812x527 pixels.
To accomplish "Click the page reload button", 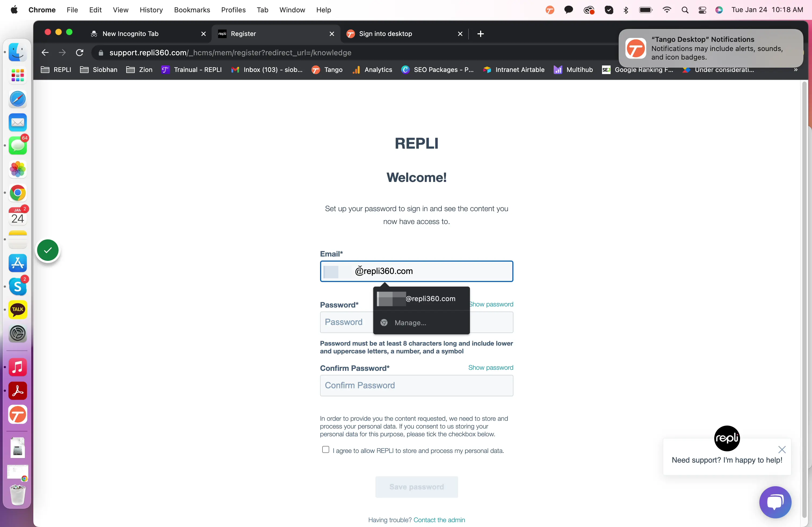I will 79,53.
